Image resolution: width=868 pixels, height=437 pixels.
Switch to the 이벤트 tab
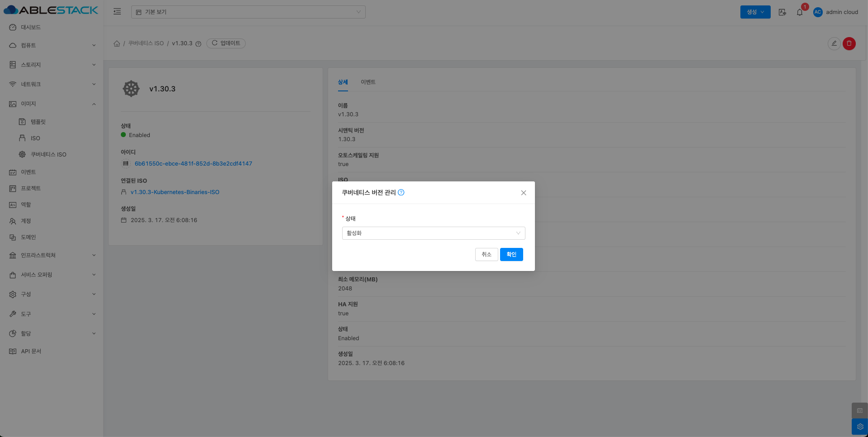368,82
